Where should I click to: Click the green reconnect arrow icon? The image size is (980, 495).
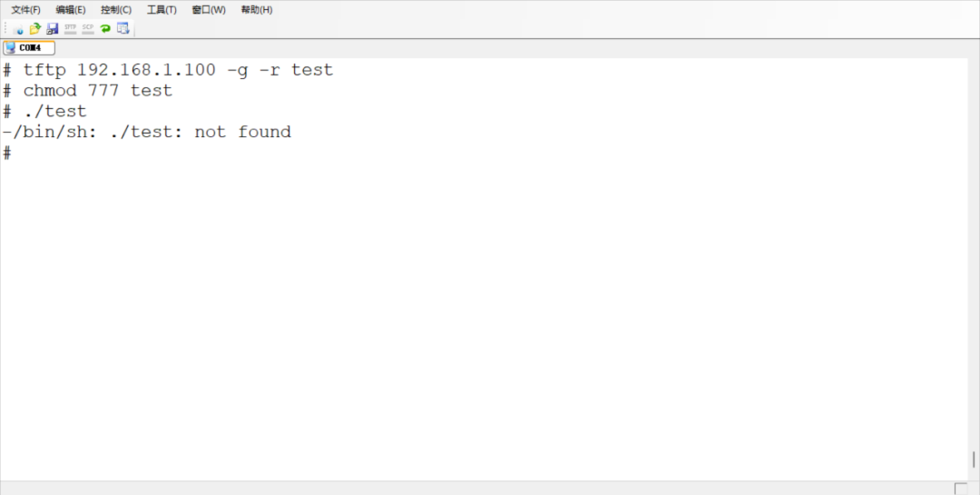[x=105, y=28]
